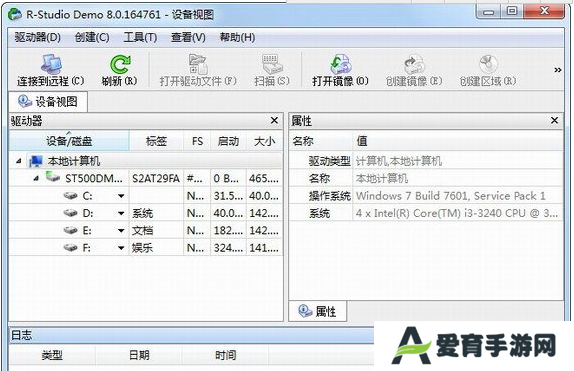574x371 pixels.
Task: Select the F: partition row
Action: coord(146,248)
